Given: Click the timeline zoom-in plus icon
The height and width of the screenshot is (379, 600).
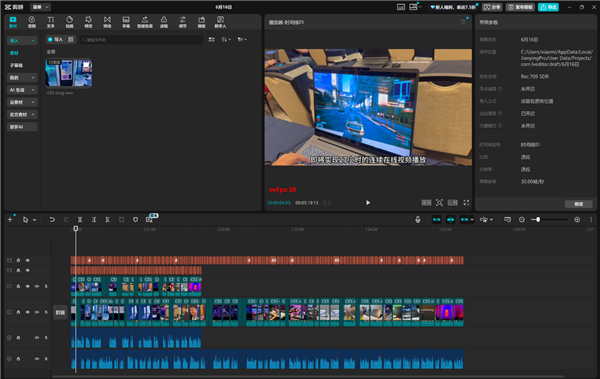Looking at the screenshot, I should [577, 219].
